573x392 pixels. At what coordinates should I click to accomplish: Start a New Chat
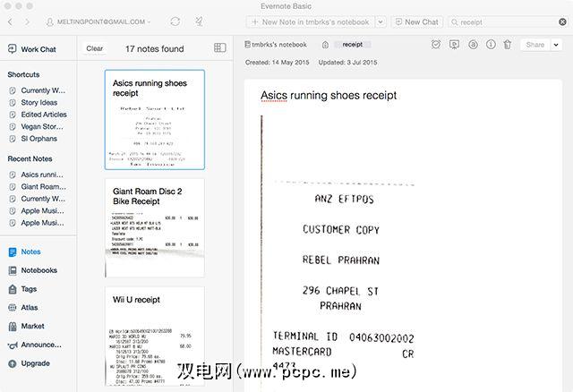tap(417, 21)
